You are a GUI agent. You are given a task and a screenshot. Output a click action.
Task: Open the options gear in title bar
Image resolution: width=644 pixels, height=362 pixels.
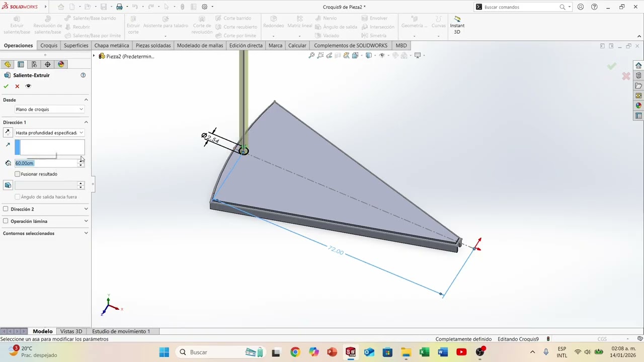coord(205,7)
